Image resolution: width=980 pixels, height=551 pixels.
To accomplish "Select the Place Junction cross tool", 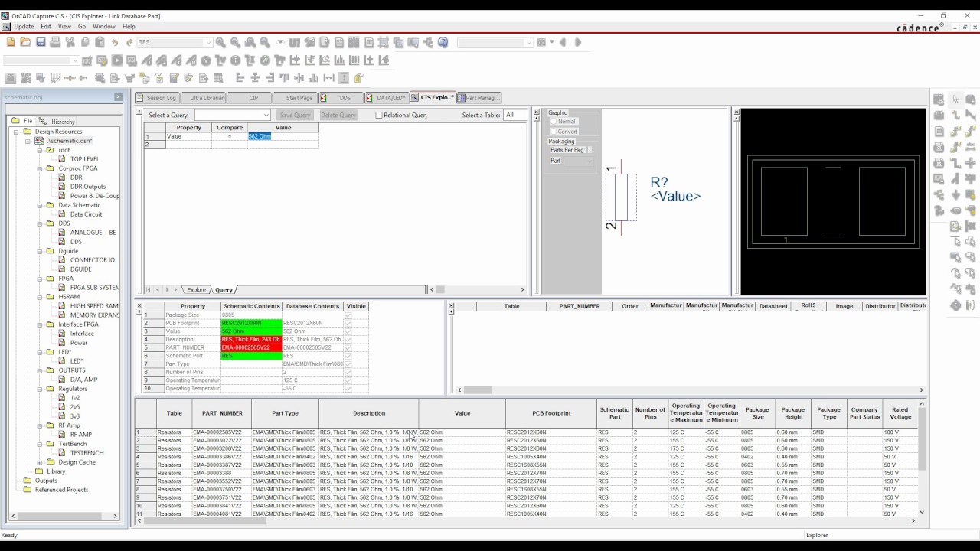I will tap(971, 163).
